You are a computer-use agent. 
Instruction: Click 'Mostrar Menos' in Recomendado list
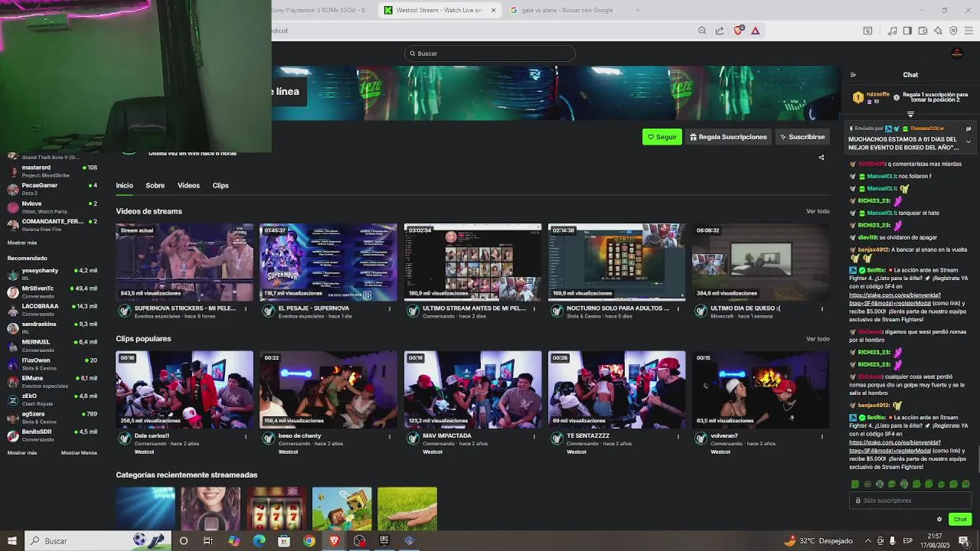[79, 453]
